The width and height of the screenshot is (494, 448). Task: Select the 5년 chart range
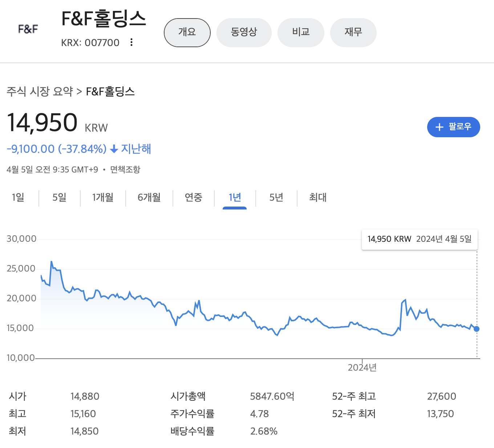pyautogui.click(x=276, y=197)
